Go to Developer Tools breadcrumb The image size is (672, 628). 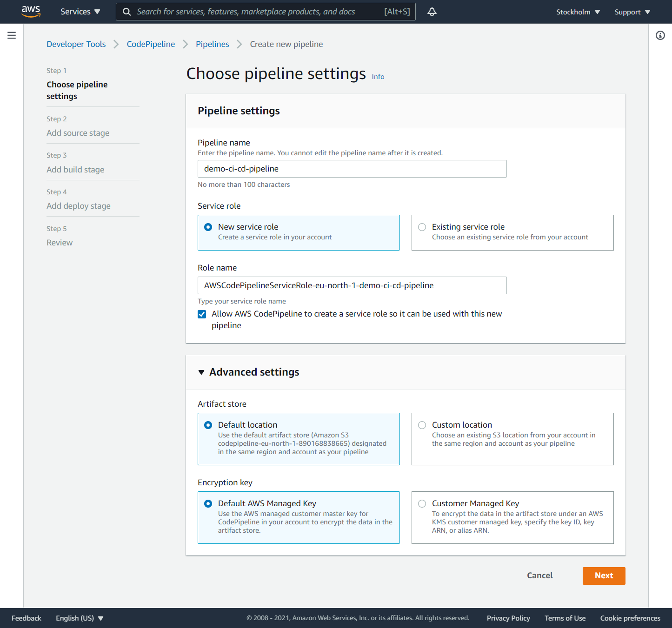pos(76,44)
